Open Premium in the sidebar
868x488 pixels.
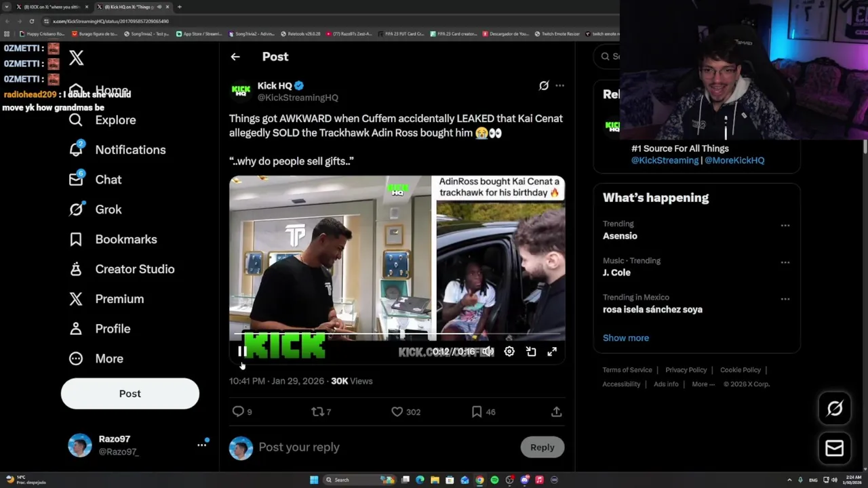pyautogui.click(x=106, y=299)
